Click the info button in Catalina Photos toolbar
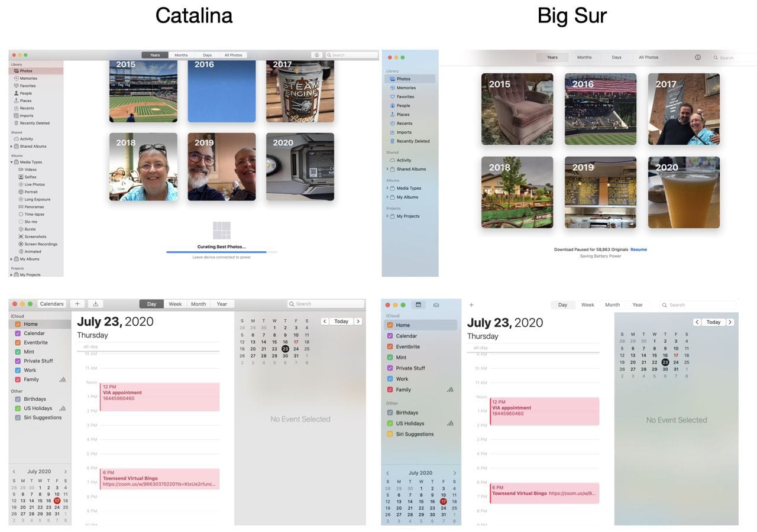Screen dimensions: 757x532 [x=317, y=55]
